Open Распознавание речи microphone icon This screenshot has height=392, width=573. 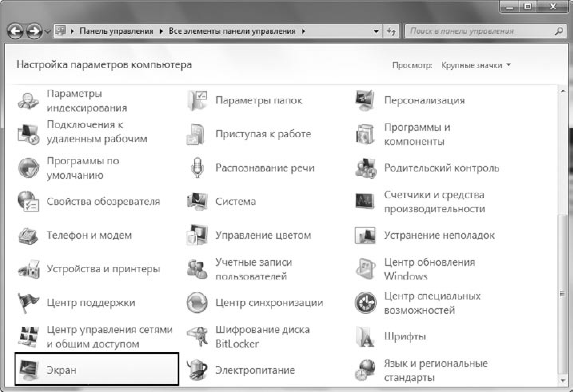(197, 168)
